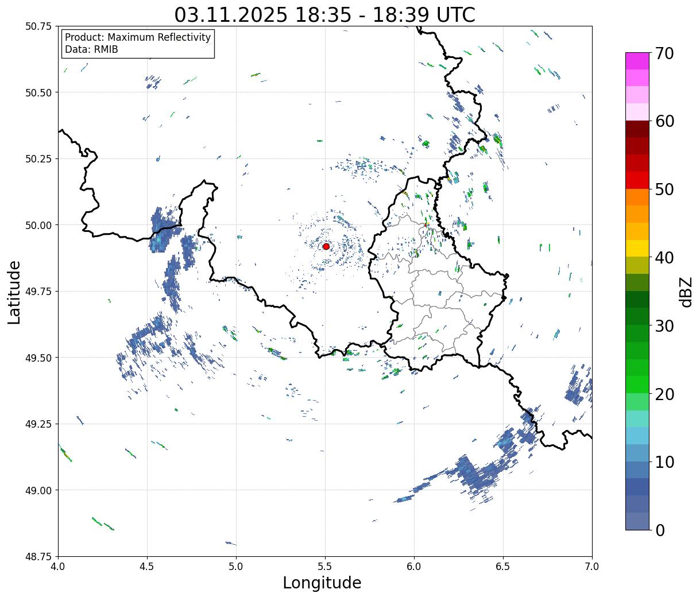700x597 pixels.
Task: Click the longitude tick label '5.5'
Action: [x=325, y=567]
